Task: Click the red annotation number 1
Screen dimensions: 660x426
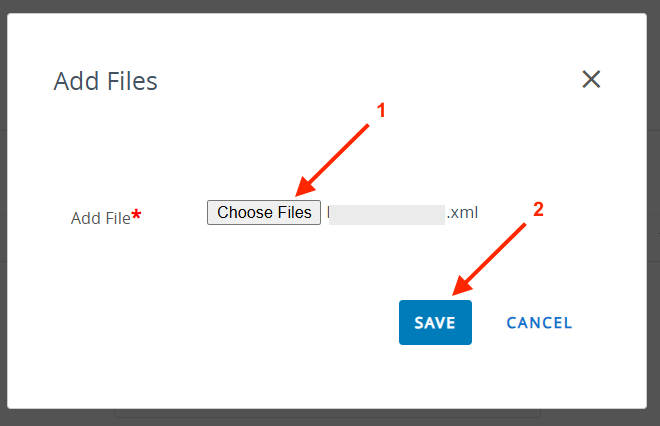Action: (380, 111)
